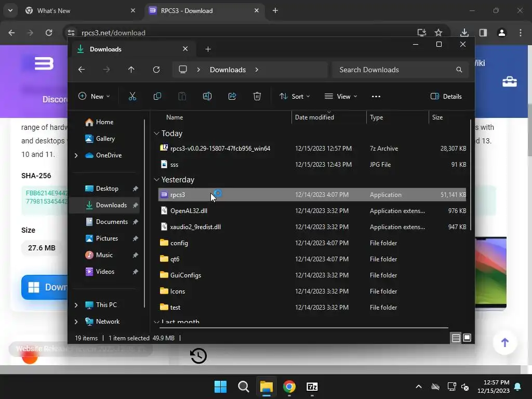The width and height of the screenshot is (532, 399).
Task: Click the chevron after Downloads in the address bar
Action: [x=257, y=70]
